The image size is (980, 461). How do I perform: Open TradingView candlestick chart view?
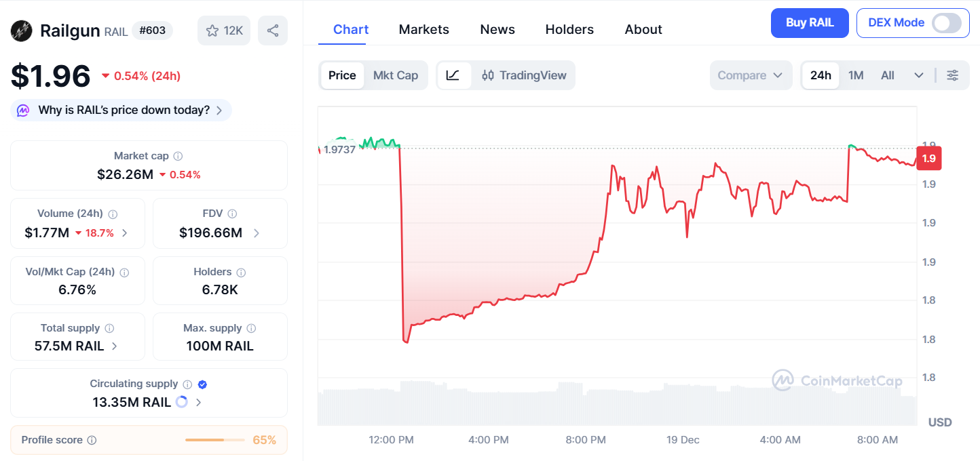point(524,75)
